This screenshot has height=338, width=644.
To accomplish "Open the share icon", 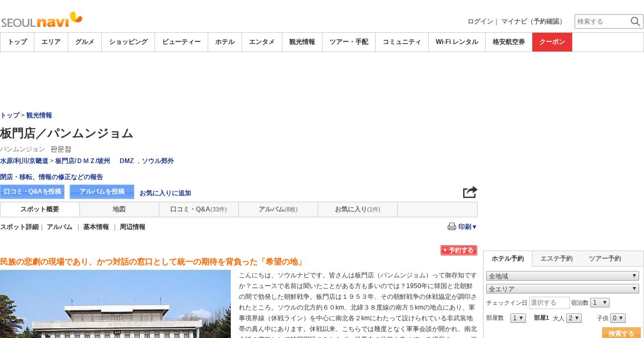I will tap(470, 192).
